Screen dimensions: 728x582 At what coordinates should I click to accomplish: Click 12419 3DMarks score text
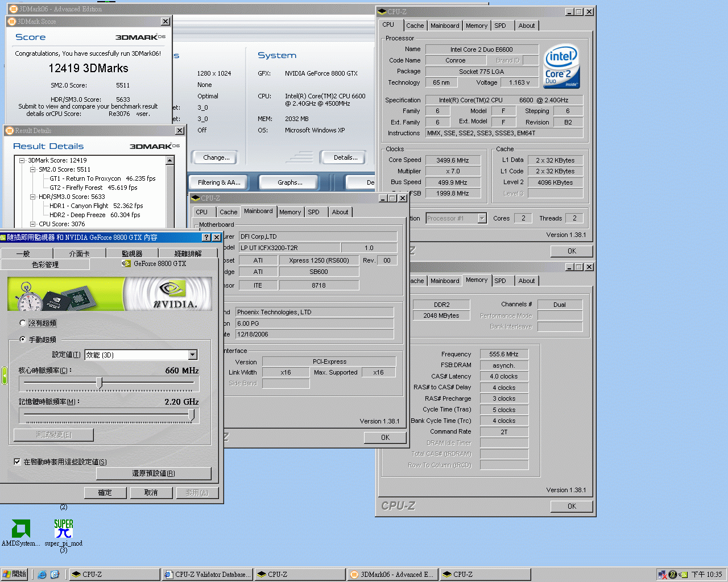89,68
